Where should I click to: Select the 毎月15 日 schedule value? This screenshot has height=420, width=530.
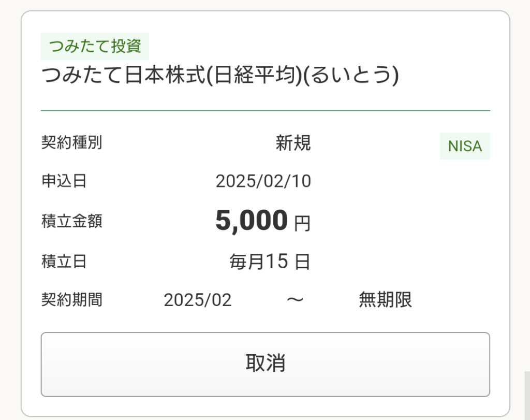[x=270, y=262]
